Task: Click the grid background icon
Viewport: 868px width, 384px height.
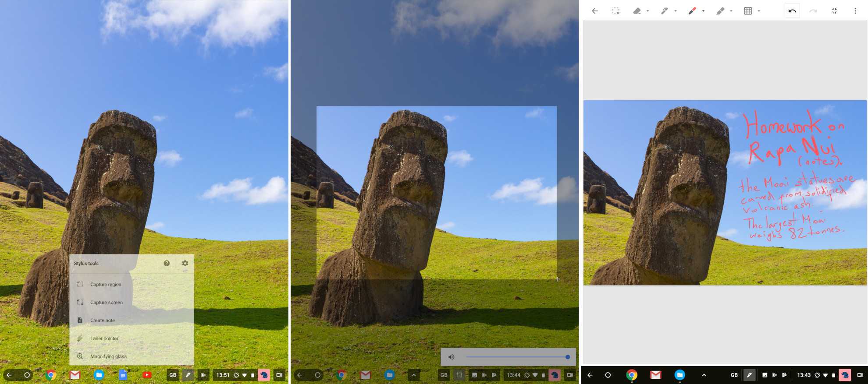Action: 748,11
